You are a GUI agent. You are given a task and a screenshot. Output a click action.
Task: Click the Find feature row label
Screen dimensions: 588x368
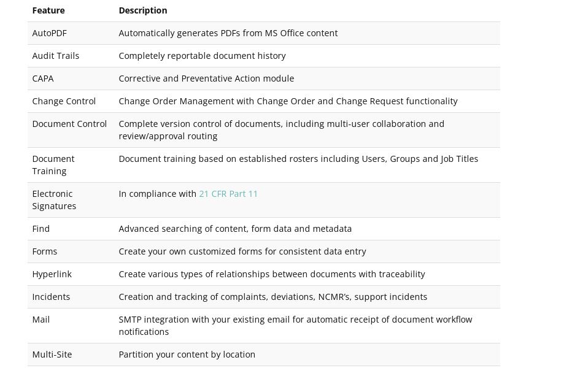(41, 229)
